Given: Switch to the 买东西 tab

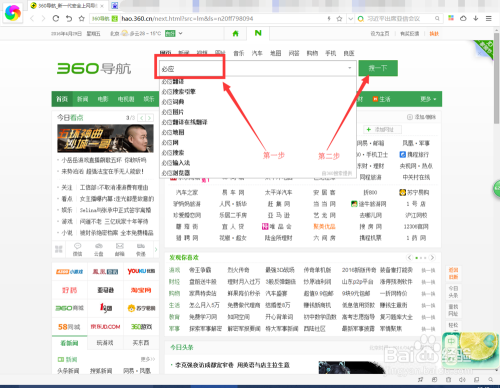Looking at the screenshot, I should click(141, 343).
